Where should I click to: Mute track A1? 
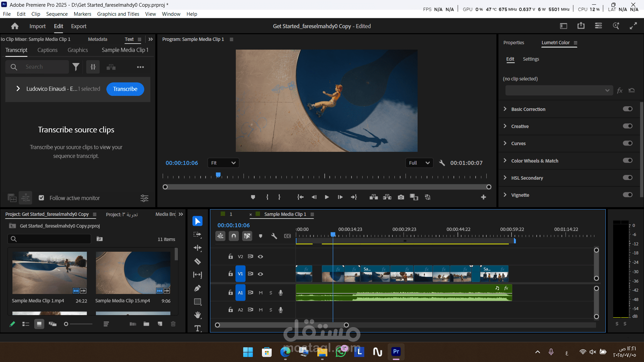[x=261, y=293]
